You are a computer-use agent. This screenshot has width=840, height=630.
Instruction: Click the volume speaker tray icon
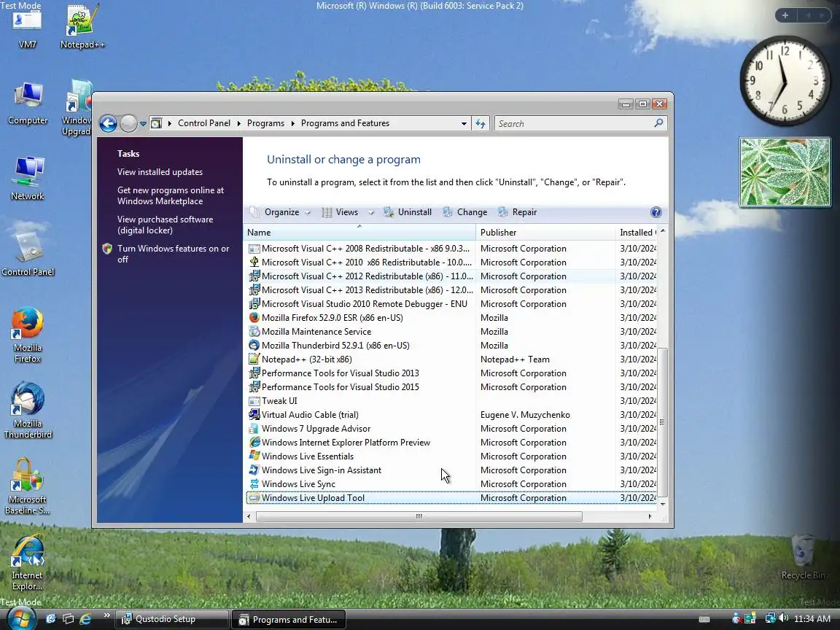[x=783, y=618]
